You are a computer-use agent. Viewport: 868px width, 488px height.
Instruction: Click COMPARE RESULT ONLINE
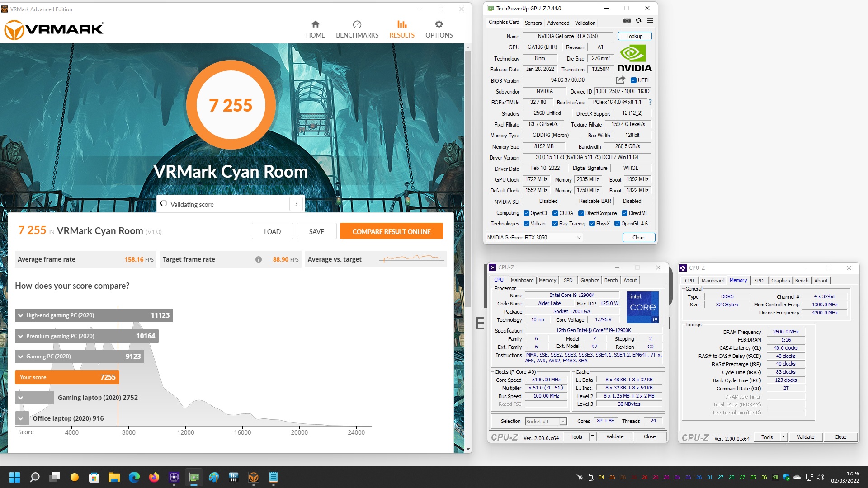391,231
